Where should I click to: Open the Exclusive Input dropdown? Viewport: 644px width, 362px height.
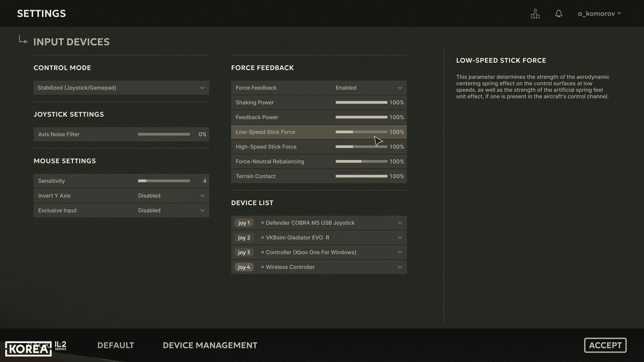coord(121,210)
